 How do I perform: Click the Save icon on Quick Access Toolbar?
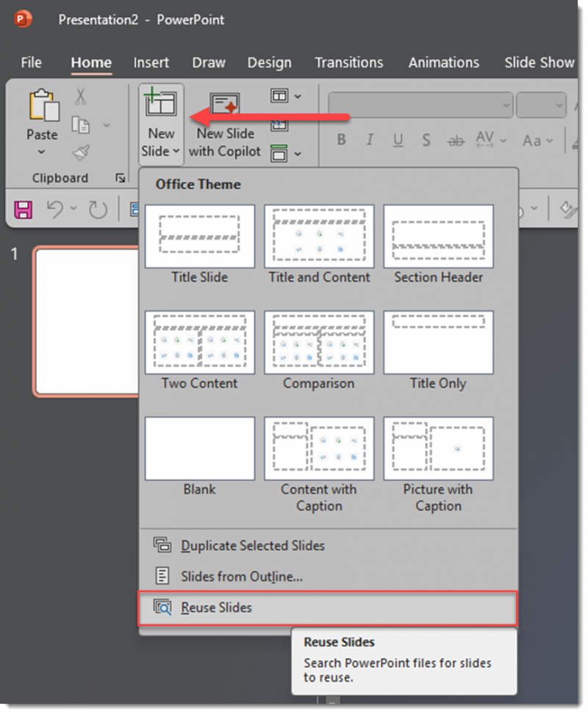tap(22, 209)
